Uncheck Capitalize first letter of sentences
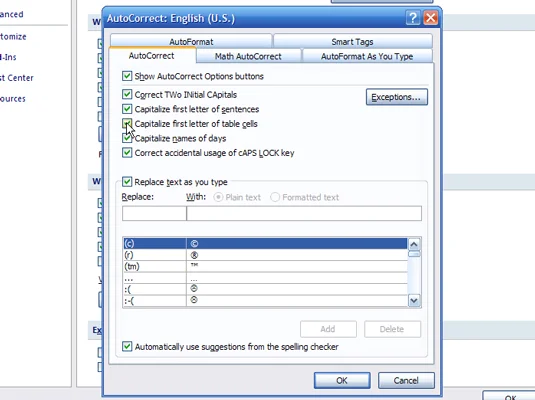Viewport: 535px width, 400px height. (x=127, y=109)
